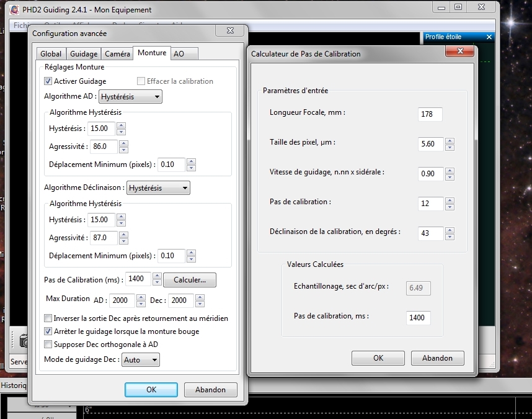Decrease AD Agressivité with down arrow
The image size is (532, 419).
click(x=123, y=150)
